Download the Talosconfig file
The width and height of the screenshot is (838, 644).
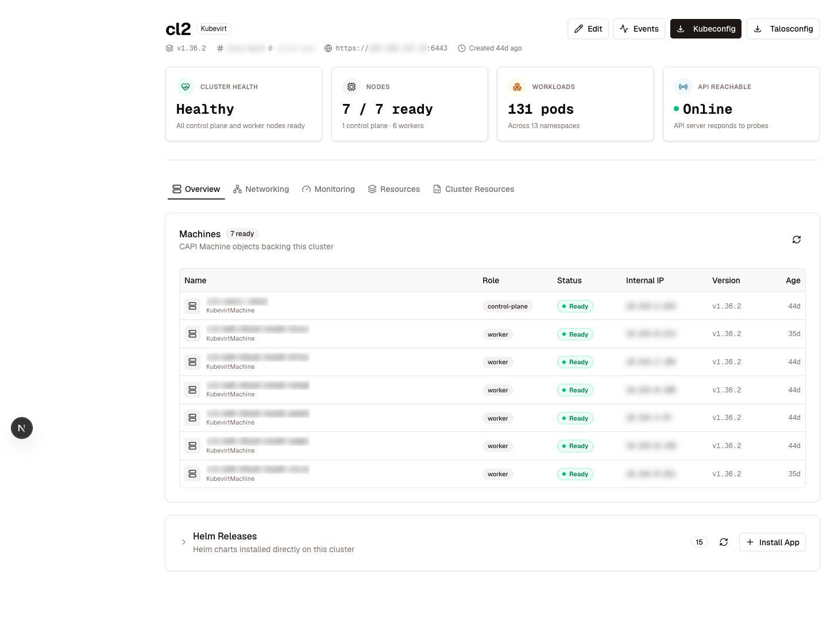(x=783, y=29)
